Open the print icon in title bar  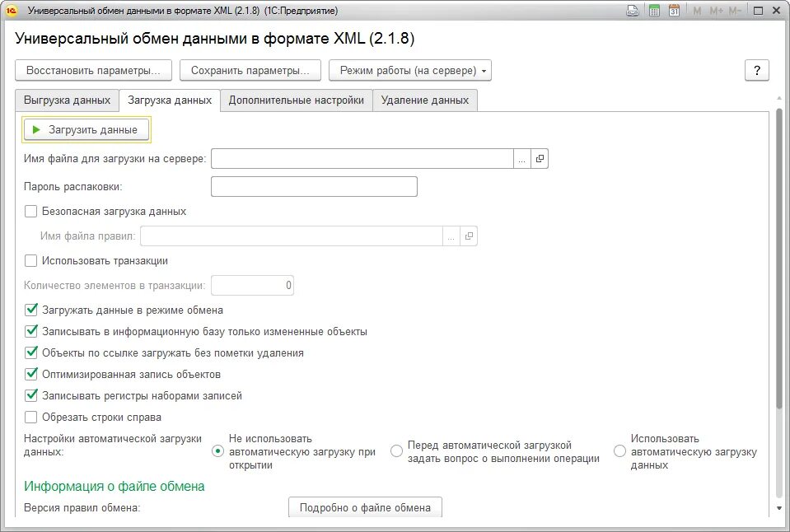pos(633,11)
